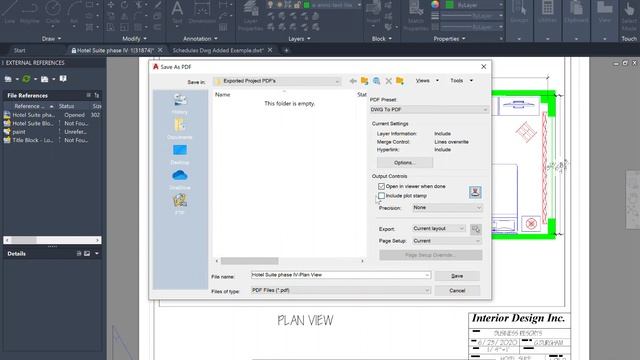Open FTP location in Save dialog sidebar
Screen dimensions: 640x360
[x=180, y=204]
